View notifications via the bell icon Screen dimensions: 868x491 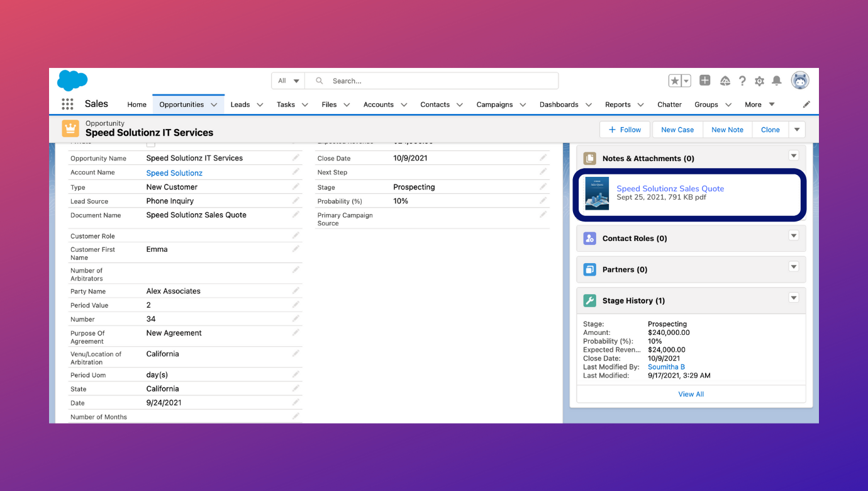pyautogui.click(x=776, y=81)
